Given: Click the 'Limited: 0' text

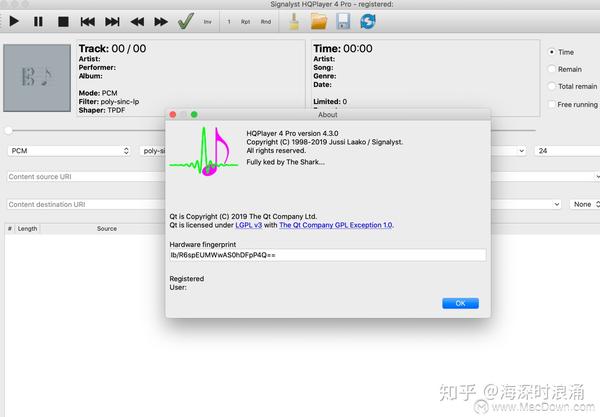Looking at the screenshot, I should [330, 101].
